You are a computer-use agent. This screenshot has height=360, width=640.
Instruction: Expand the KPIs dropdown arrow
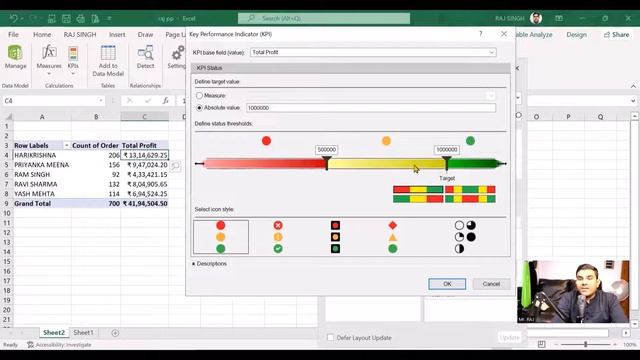click(x=73, y=74)
